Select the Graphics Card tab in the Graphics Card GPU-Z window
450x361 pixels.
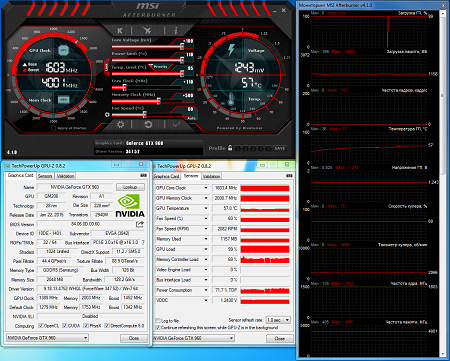click(20, 175)
